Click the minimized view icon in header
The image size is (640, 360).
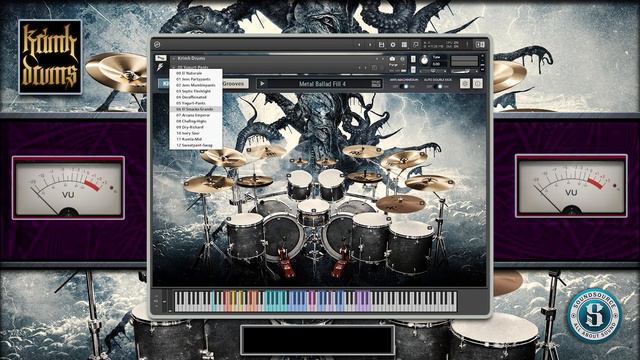coord(416,44)
